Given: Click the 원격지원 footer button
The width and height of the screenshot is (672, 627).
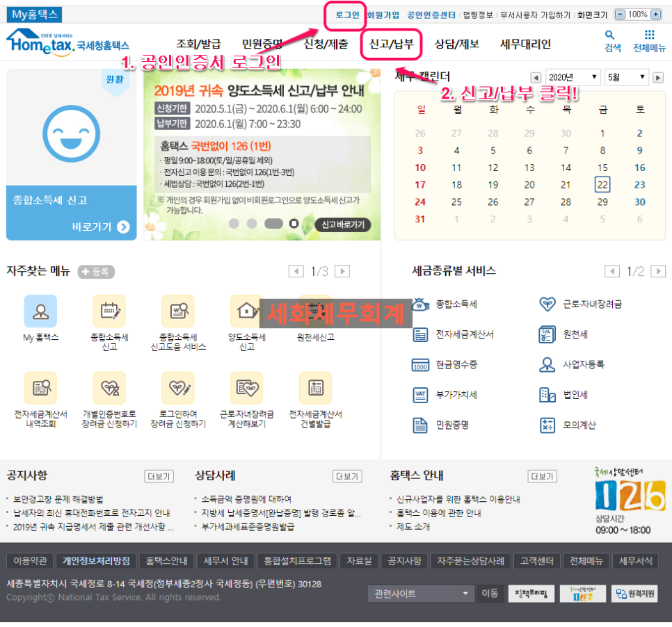Looking at the screenshot, I should coord(634,594).
